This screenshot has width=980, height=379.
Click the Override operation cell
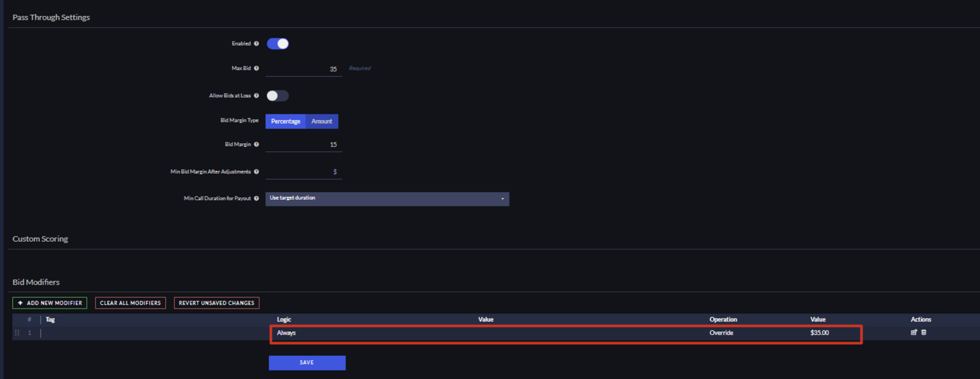coord(722,333)
